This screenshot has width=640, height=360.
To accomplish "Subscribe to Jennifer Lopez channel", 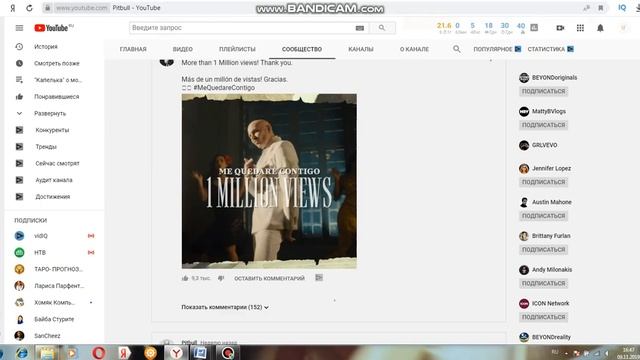I will (x=544, y=182).
